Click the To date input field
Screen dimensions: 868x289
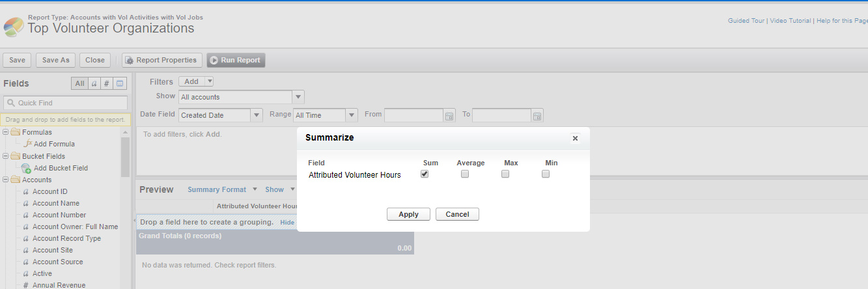coord(502,115)
